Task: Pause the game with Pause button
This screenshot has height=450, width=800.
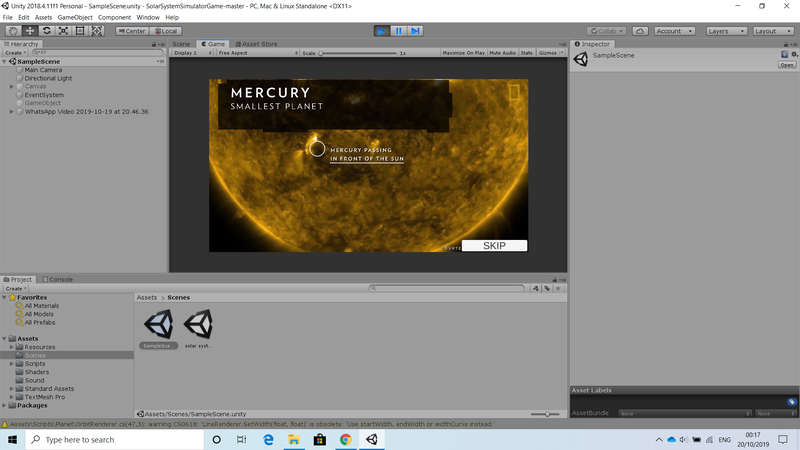Action: point(399,31)
